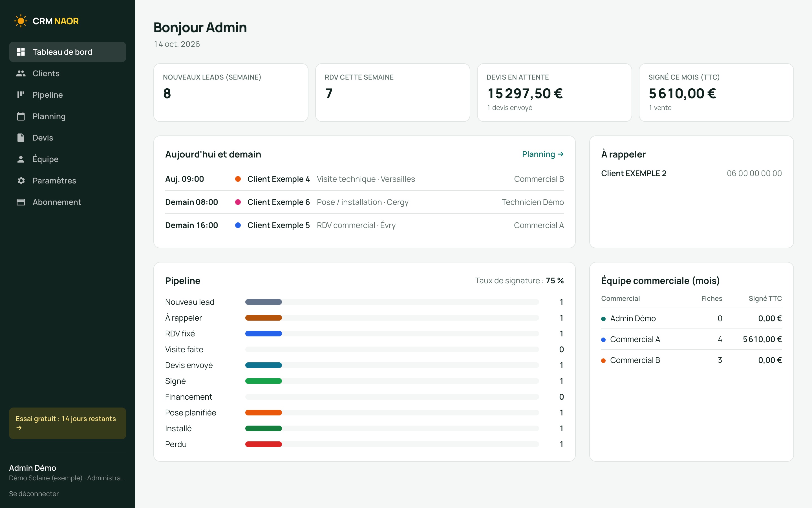Open Tableau de bord menu item

(x=67, y=52)
